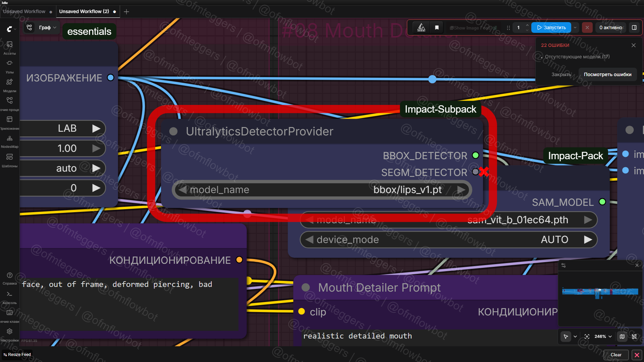Toggle link visibility icon in canvas toolbar

click(x=634, y=337)
